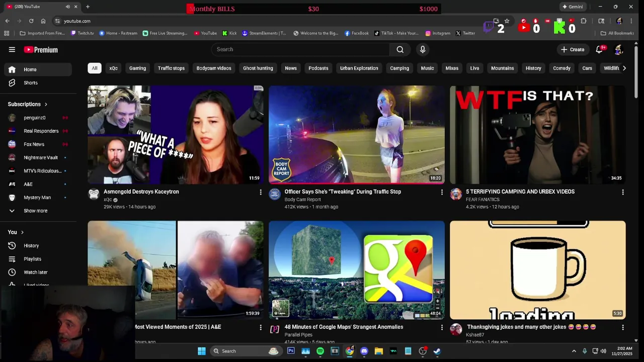The width and height of the screenshot is (644, 362).
Task: Mute the YouTube tab audio icon
Action: [x=67, y=7]
